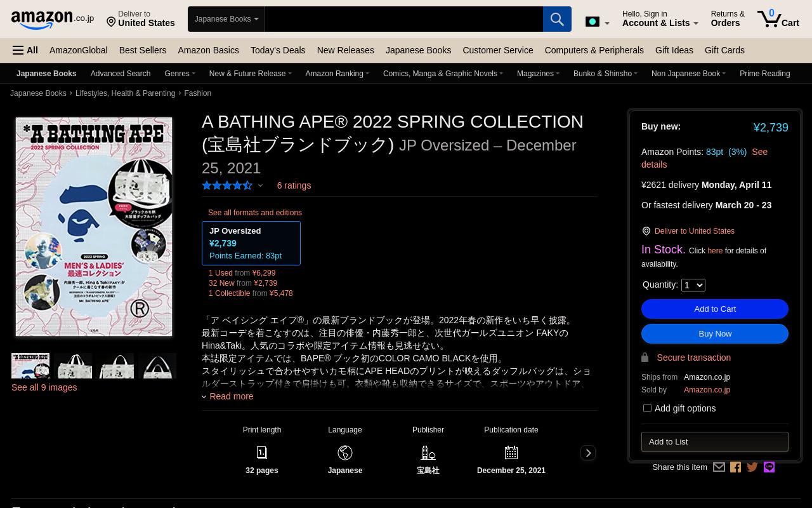This screenshot has width=812, height=508.
Task: Click the search magnifier button
Action: pos(557,19)
